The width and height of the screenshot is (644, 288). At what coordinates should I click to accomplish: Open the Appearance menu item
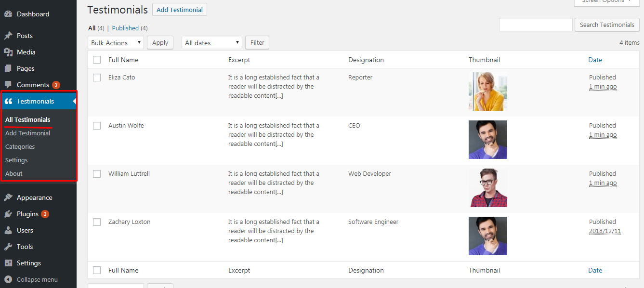[34, 197]
